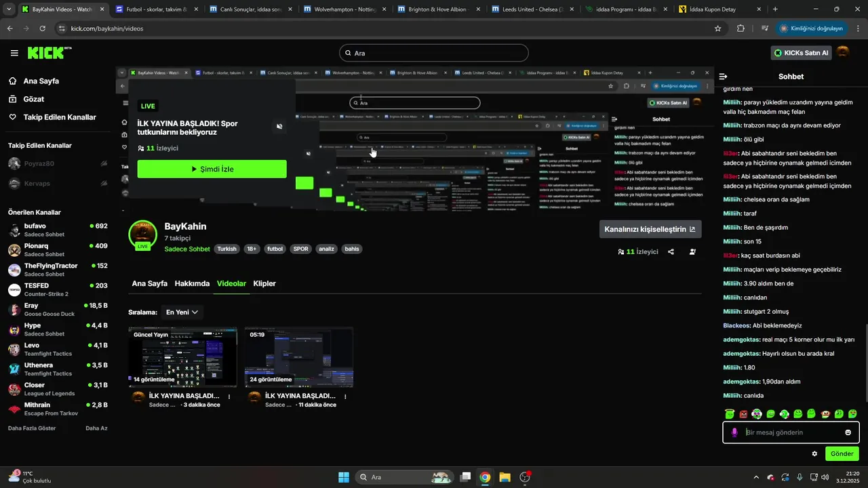Image resolution: width=868 pixels, height=488 pixels.
Task: Open options menu for 11 dakika önce video
Action: [345, 396]
